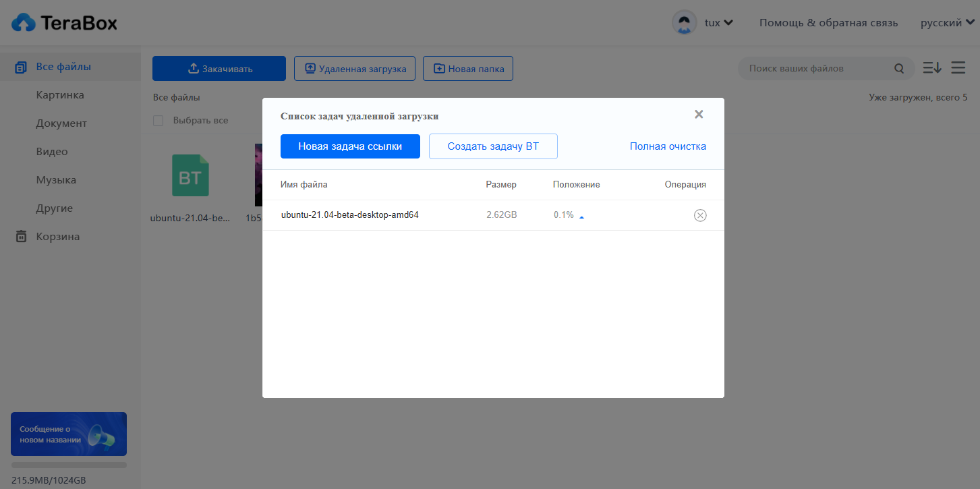
Task: Open the tux user avatar
Action: (x=685, y=22)
